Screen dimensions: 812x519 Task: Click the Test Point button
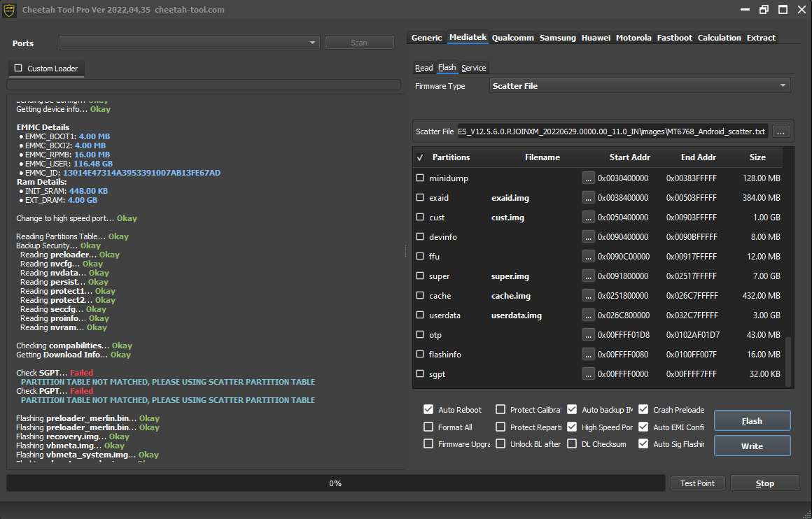(697, 483)
